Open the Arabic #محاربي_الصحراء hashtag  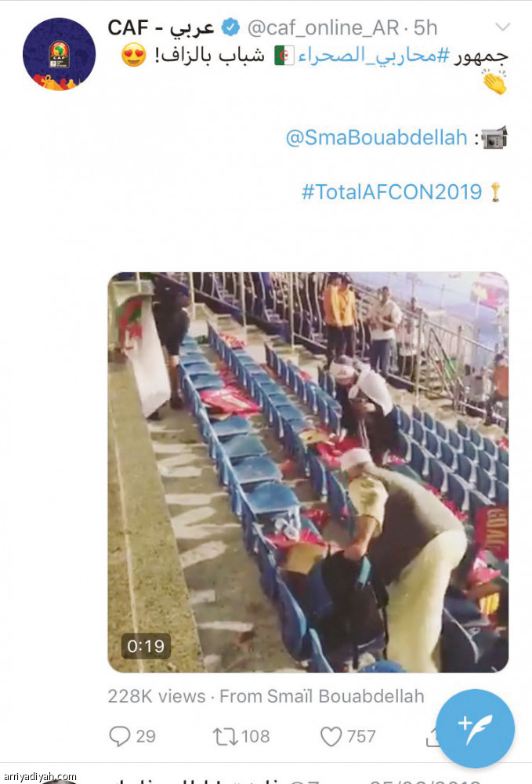pyautogui.click(x=375, y=56)
